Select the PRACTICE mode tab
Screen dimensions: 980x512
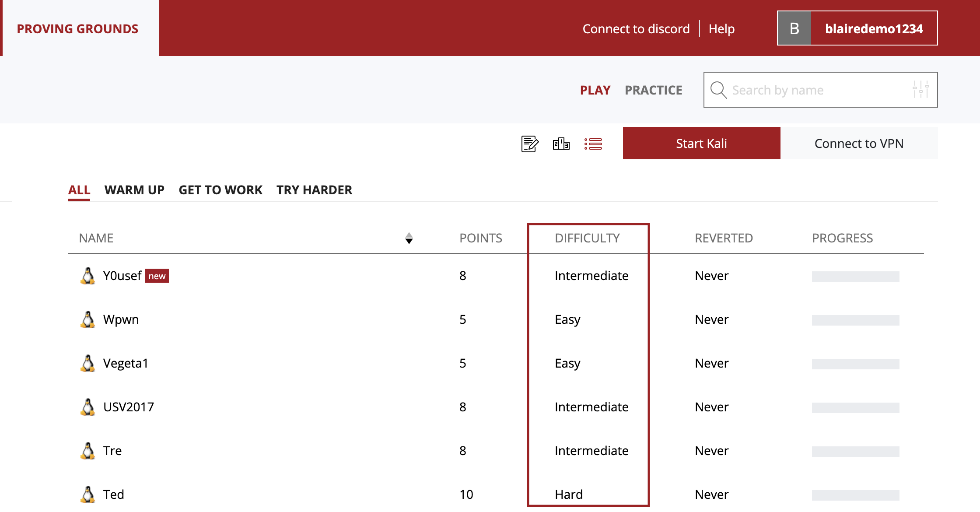(654, 90)
